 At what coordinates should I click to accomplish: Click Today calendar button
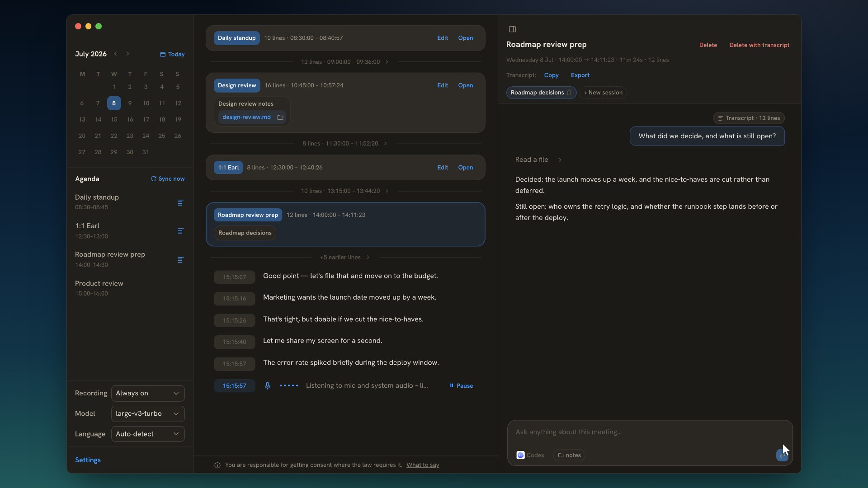click(172, 54)
